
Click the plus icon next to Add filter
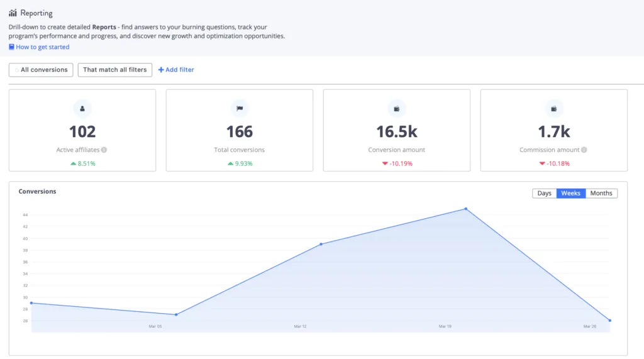tap(161, 70)
